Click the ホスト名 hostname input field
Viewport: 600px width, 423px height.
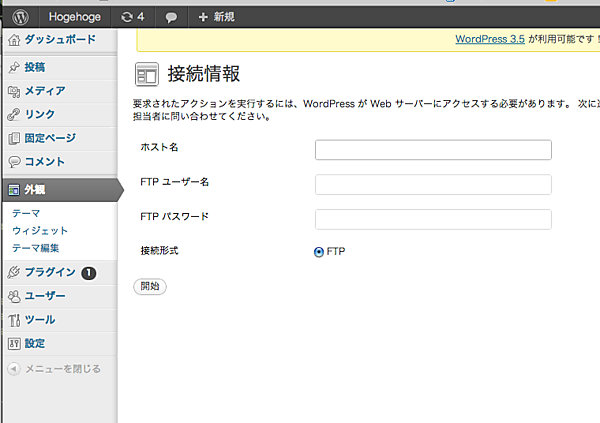click(x=433, y=150)
